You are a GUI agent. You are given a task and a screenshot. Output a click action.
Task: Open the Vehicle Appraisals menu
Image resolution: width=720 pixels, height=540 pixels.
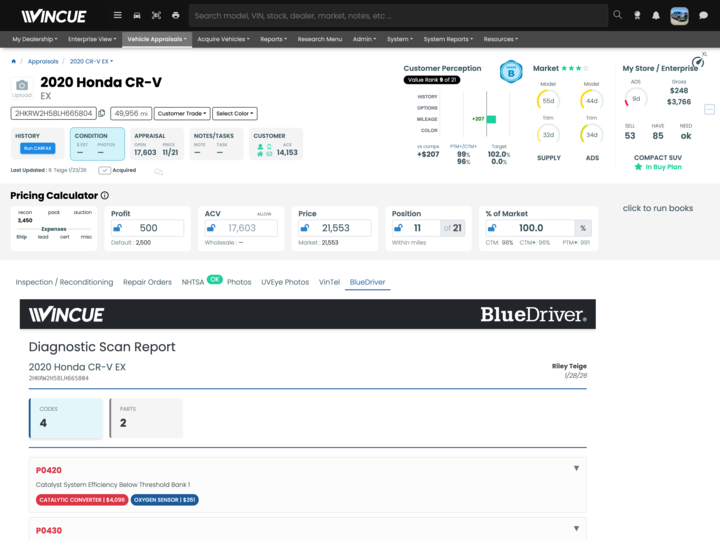157,39
